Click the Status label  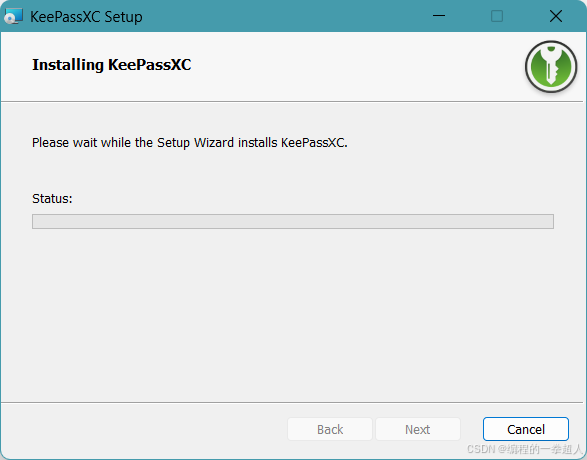click(x=52, y=198)
